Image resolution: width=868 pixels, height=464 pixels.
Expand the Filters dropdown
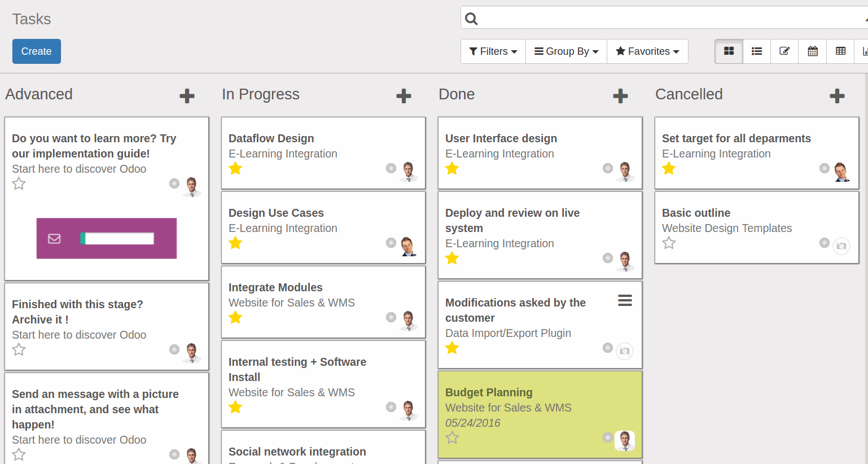pyautogui.click(x=493, y=51)
